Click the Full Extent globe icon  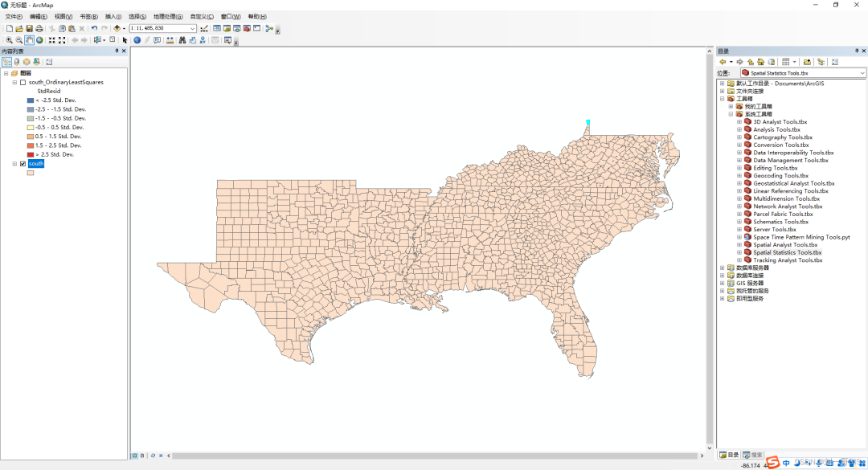[39, 40]
